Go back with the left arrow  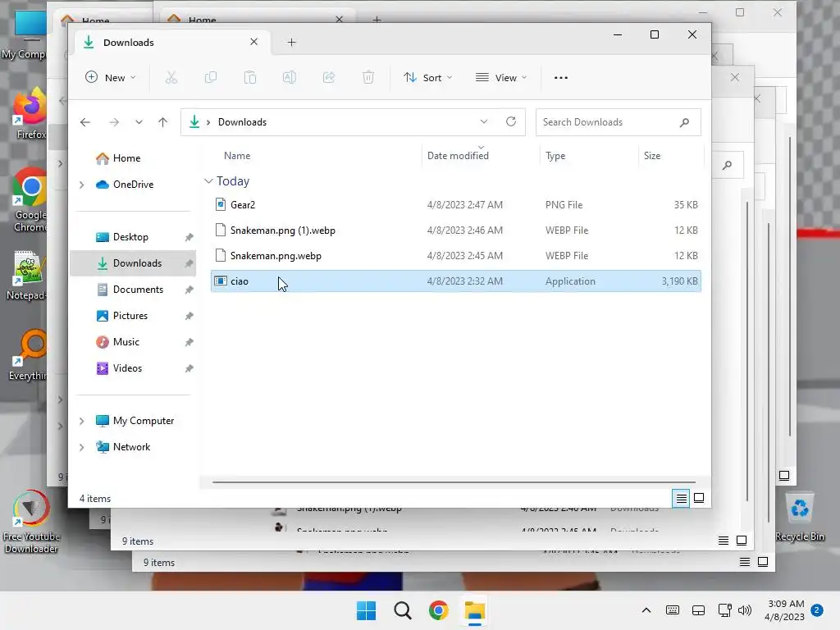coord(85,122)
